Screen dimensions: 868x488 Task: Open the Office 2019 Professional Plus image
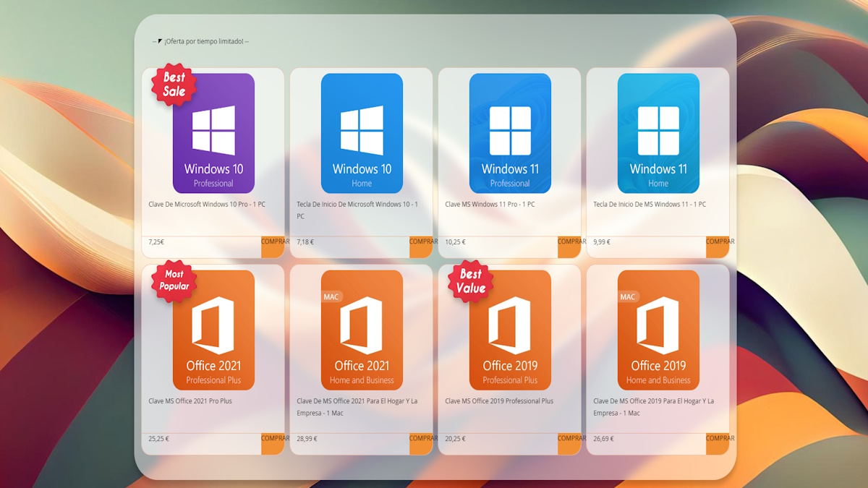coord(510,330)
